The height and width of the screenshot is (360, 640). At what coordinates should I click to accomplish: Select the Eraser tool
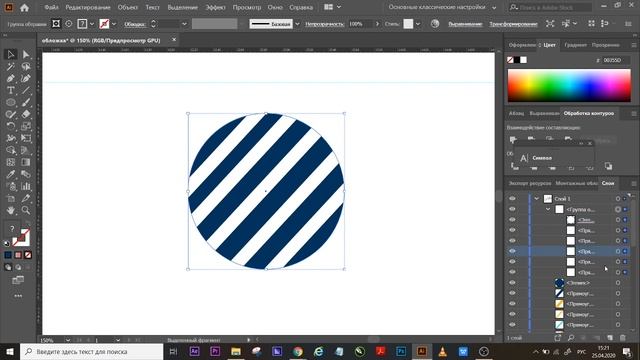tap(26, 114)
